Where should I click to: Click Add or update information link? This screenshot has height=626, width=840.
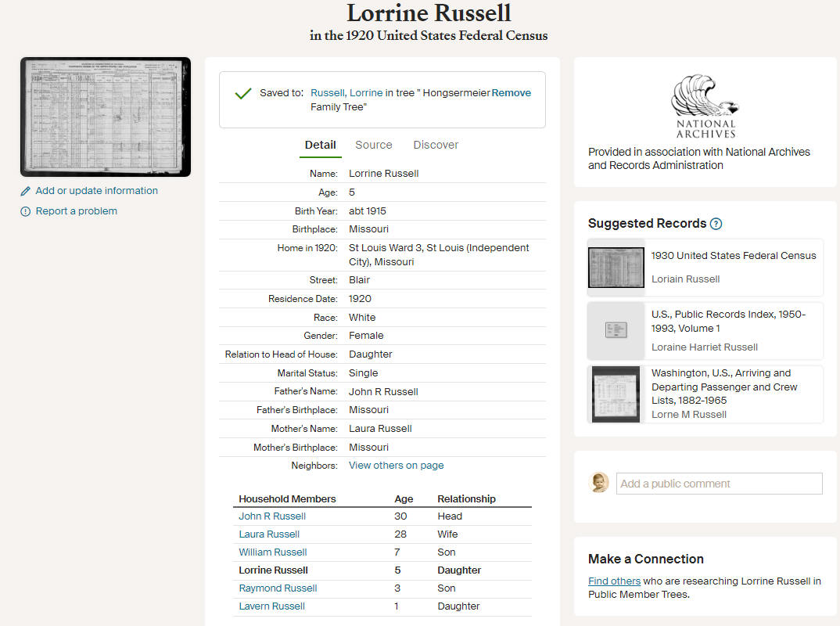[x=96, y=191]
